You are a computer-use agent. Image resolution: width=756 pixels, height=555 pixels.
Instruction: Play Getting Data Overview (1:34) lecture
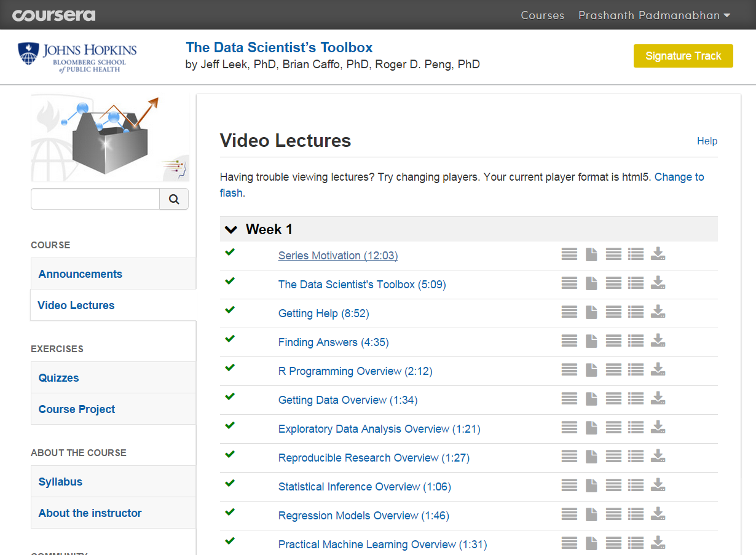click(348, 400)
